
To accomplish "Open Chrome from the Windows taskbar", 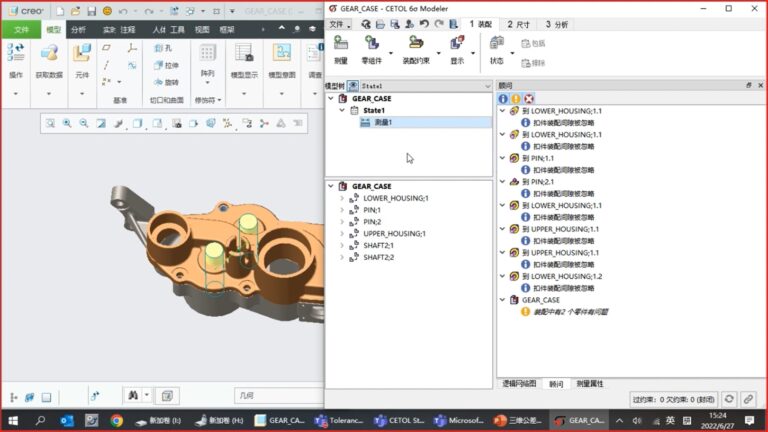I will 117,421.
